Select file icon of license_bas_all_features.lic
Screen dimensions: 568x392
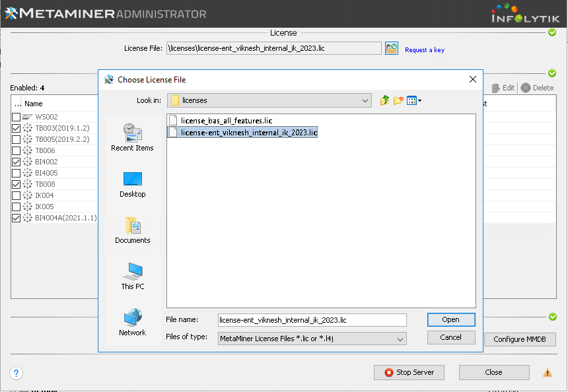point(173,120)
